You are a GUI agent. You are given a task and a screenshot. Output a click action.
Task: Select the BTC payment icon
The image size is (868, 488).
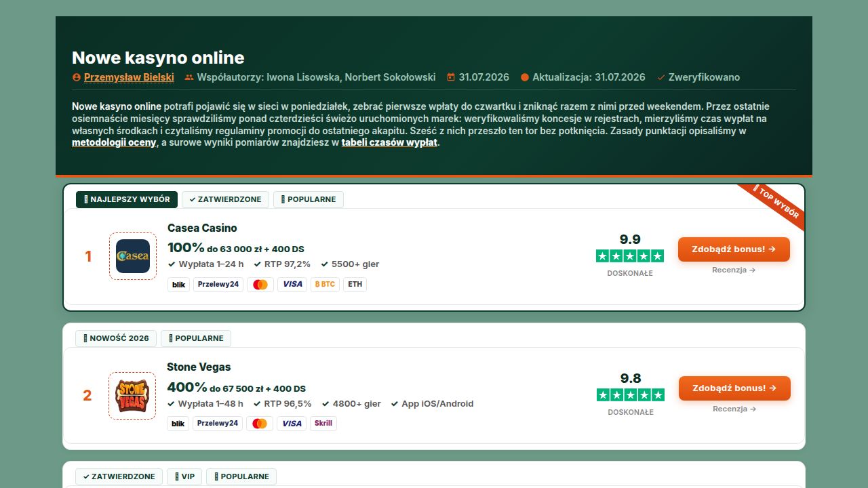point(325,285)
